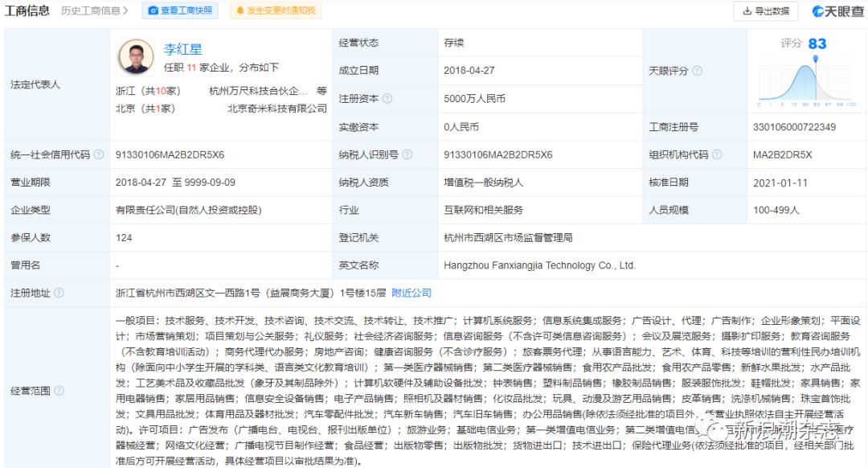Click the download icon on 导出数据
The image size is (868, 468).
(x=749, y=10)
